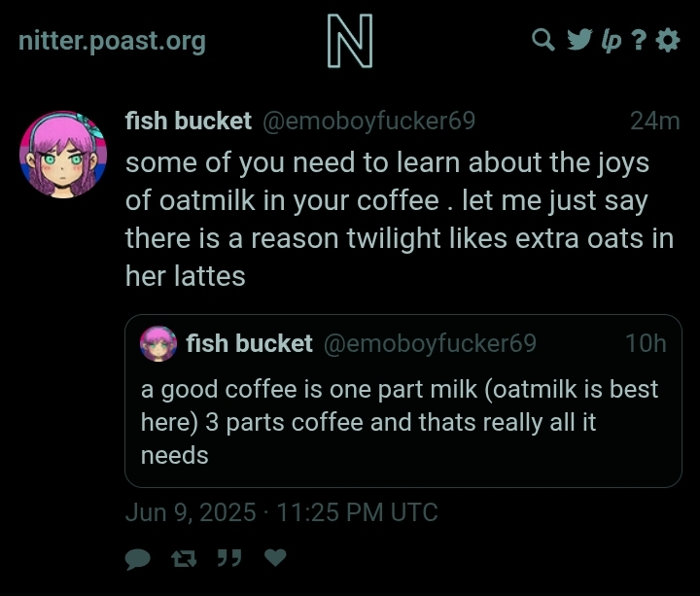The width and height of the screenshot is (700, 596).
Task: Click the reply speech bubble icon
Action: point(137,559)
